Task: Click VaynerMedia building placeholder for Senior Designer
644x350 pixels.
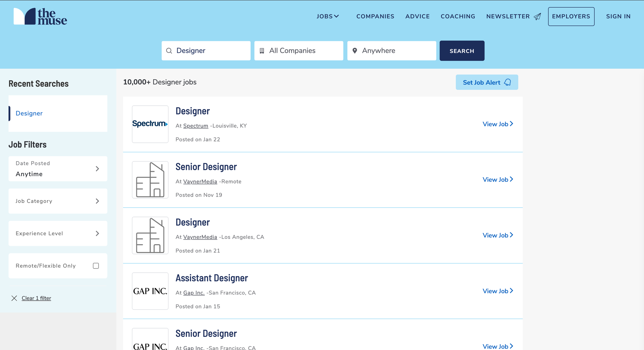Action: [x=150, y=180]
